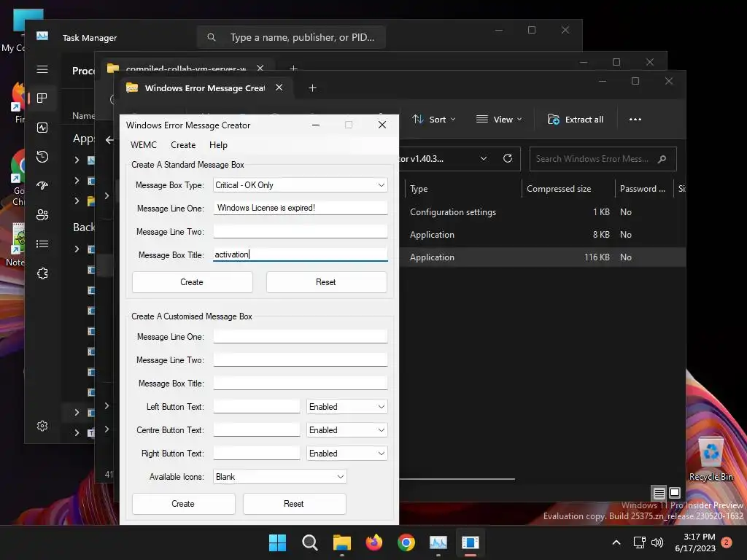Open Centre Button Enabled dropdown

click(x=347, y=430)
